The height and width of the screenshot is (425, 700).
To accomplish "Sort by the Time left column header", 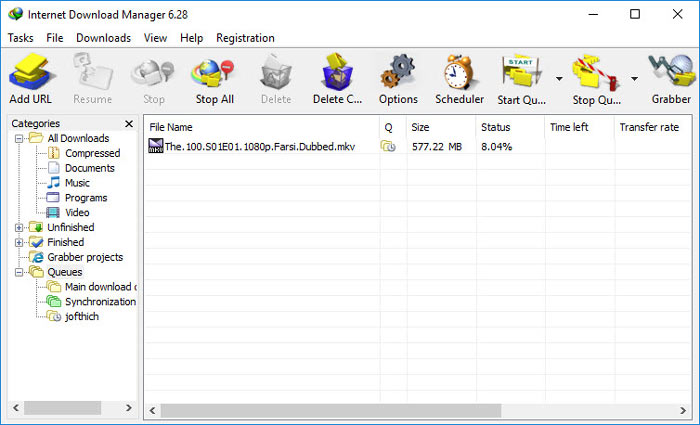I will (x=579, y=127).
